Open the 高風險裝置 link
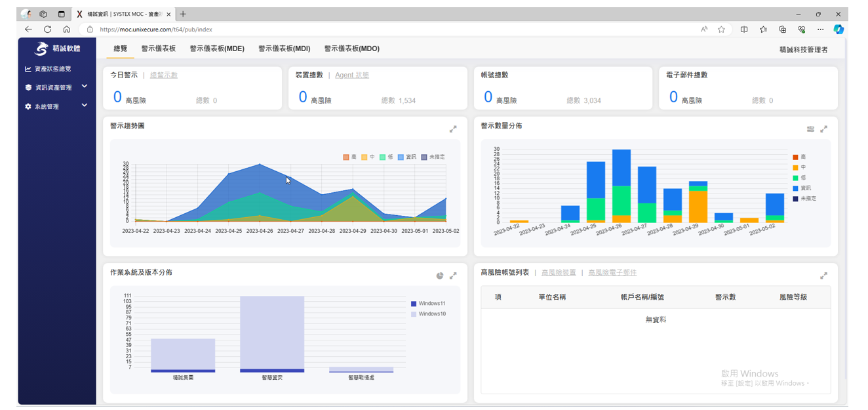 coord(559,272)
